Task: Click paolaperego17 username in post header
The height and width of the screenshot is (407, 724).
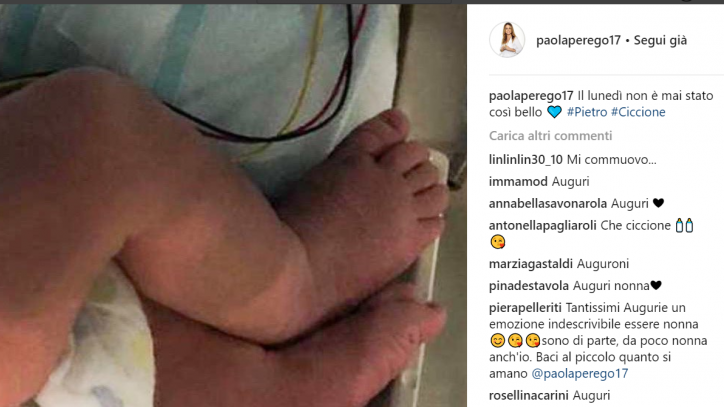Action: point(578,41)
